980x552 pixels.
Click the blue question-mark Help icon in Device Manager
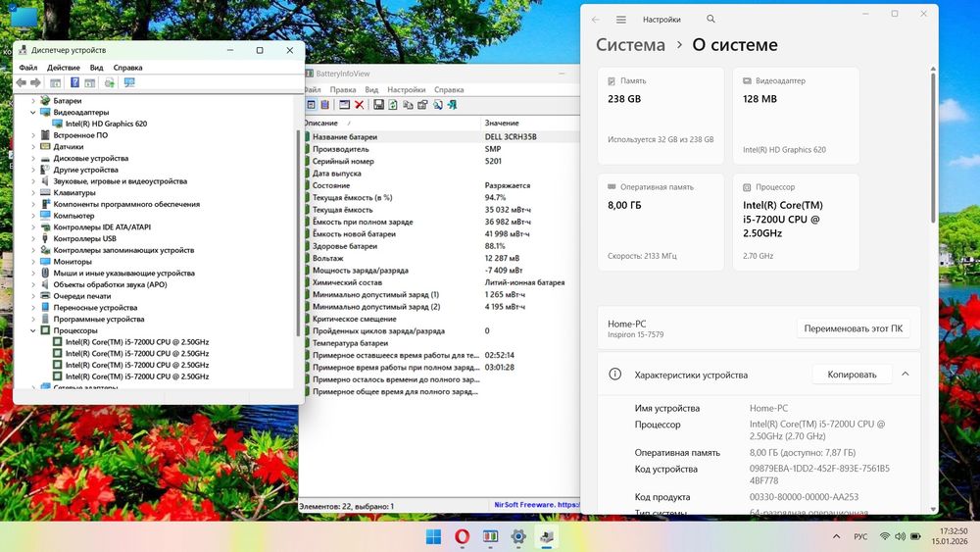pos(74,82)
